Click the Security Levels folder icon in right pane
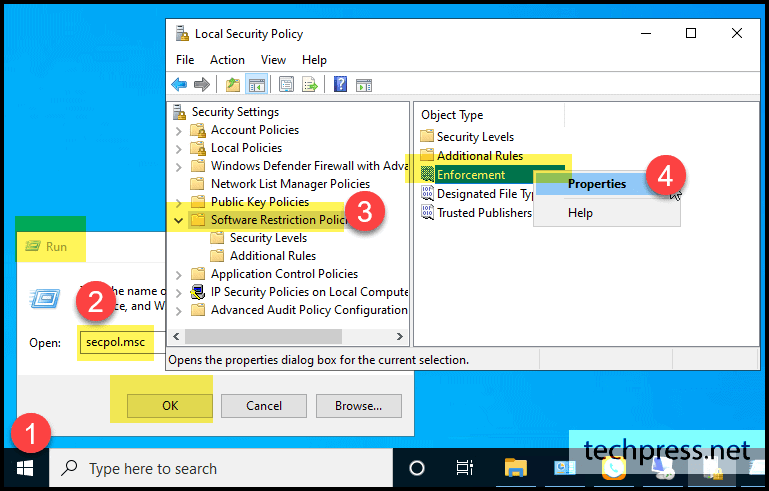 427,136
